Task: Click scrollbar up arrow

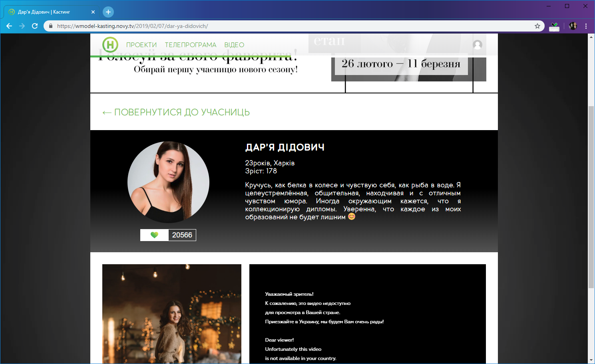Action: point(591,37)
